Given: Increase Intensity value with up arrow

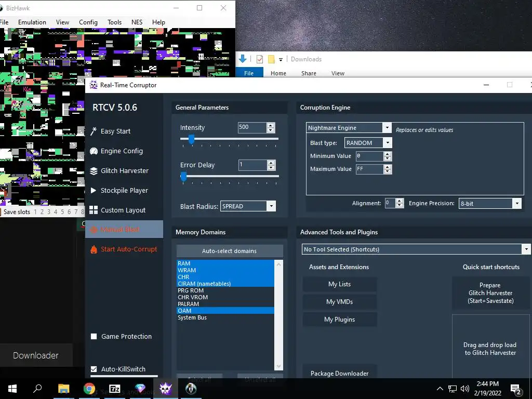Looking at the screenshot, I should pyautogui.click(x=270, y=126).
